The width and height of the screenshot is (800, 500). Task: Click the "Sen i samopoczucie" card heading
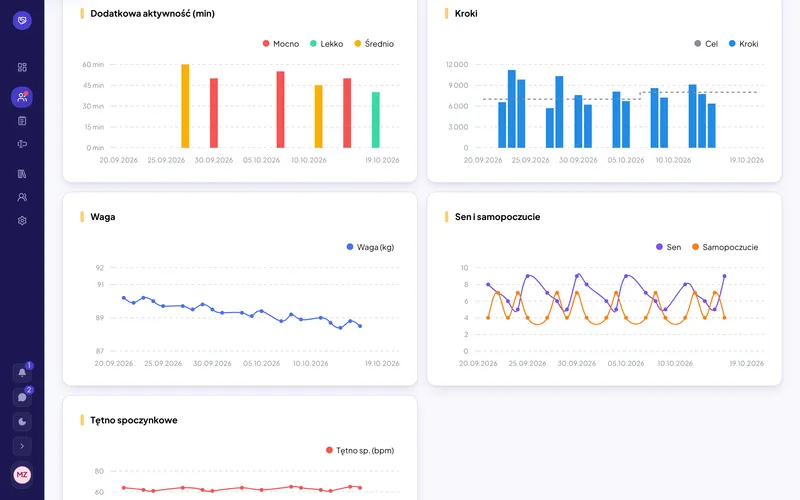point(497,217)
